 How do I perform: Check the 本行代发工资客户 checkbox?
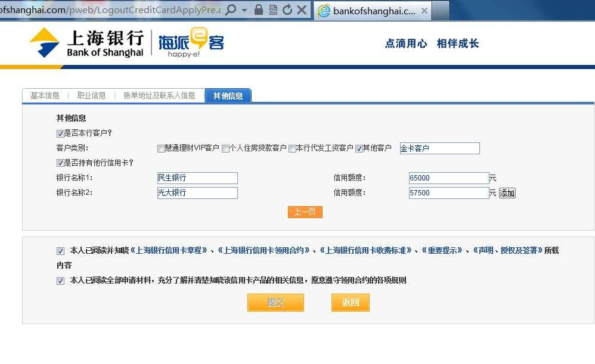292,148
